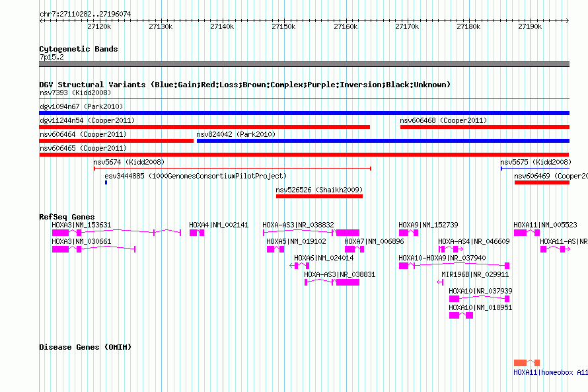
Task: Select the HOXA-AS4 NR_046609 transcript glyph
Action: 451,249
